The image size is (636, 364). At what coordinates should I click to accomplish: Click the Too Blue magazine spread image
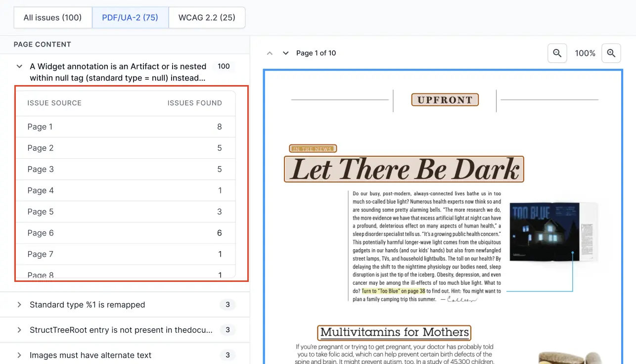coord(553,231)
